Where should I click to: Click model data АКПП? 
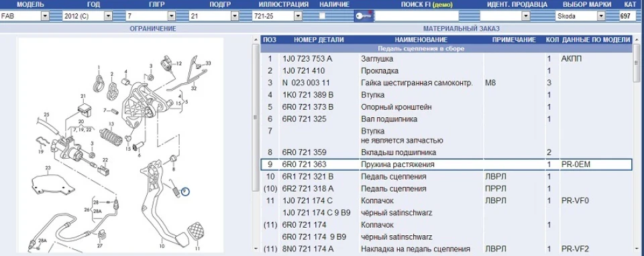572,59
